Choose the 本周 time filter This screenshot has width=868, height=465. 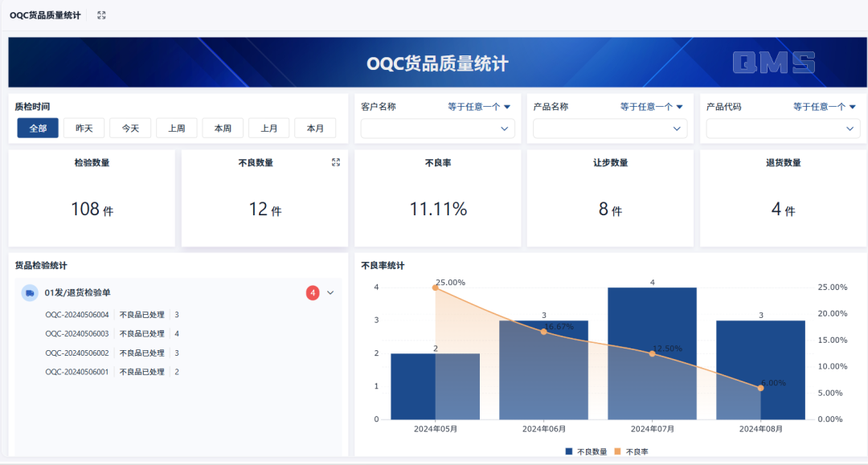223,128
